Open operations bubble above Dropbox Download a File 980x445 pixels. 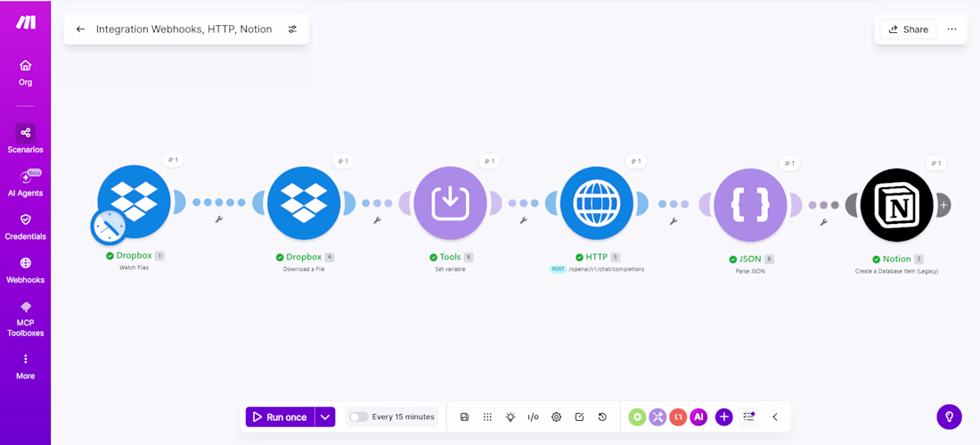point(343,161)
